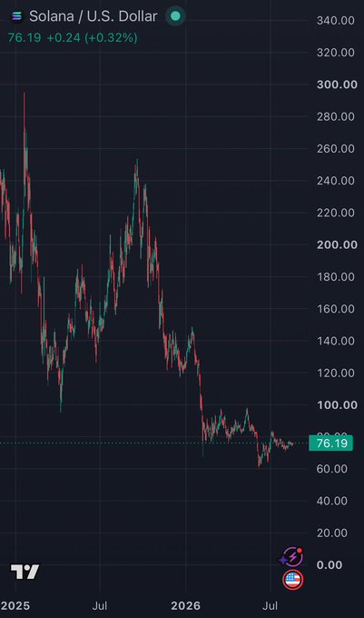Select the +0.24 (+0.32%) change text
This screenshot has height=618, width=364.
point(92,38)
